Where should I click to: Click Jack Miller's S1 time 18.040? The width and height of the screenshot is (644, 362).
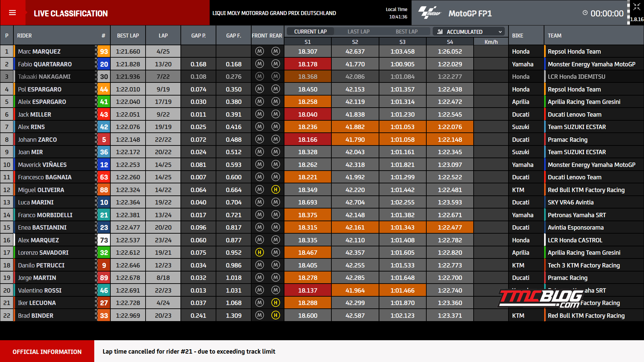308,114
